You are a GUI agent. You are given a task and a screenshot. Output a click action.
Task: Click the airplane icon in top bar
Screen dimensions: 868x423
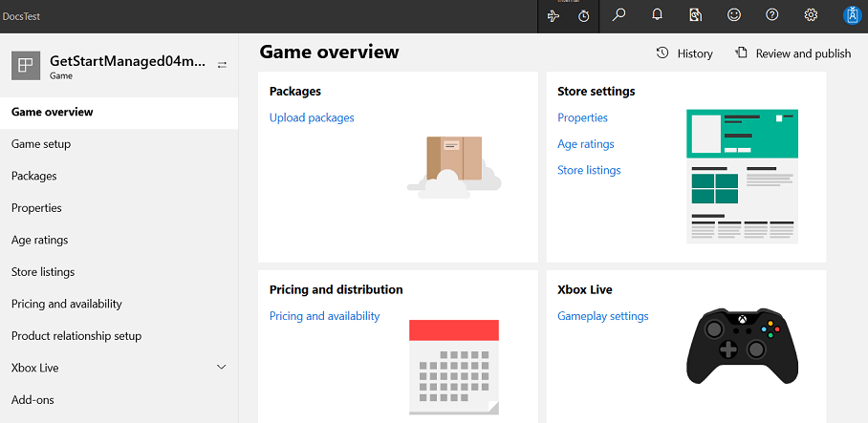tap(553, 16)
